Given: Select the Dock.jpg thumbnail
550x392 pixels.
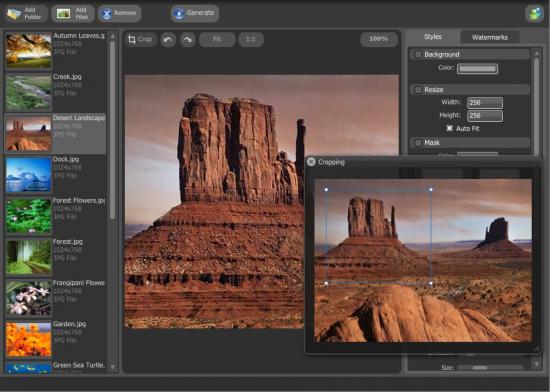Looking at the screenshot, I should pos(28,174).
